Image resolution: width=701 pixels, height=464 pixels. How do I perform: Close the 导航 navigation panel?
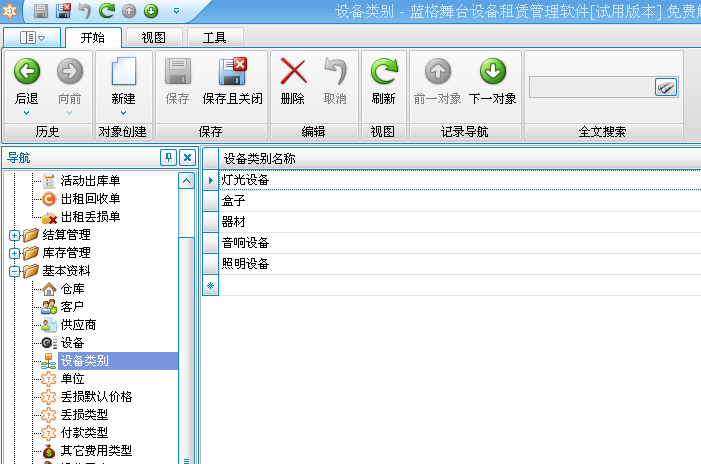[x=187, y=157]
